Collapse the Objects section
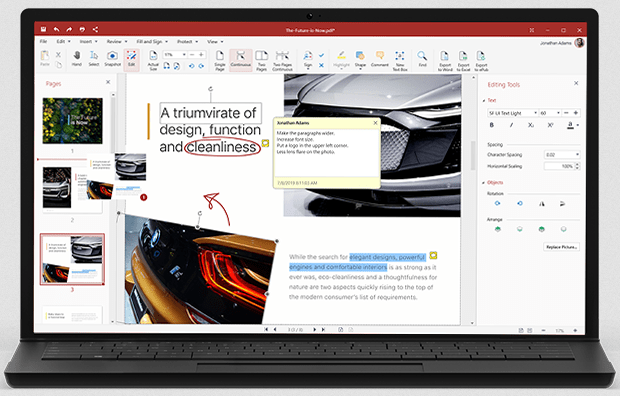This screenshot has height=396, width=620. (484, 183)
